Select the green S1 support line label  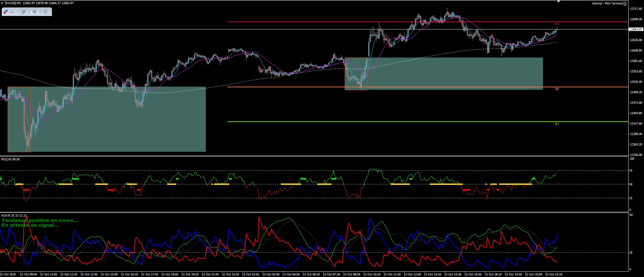point(557,124)
